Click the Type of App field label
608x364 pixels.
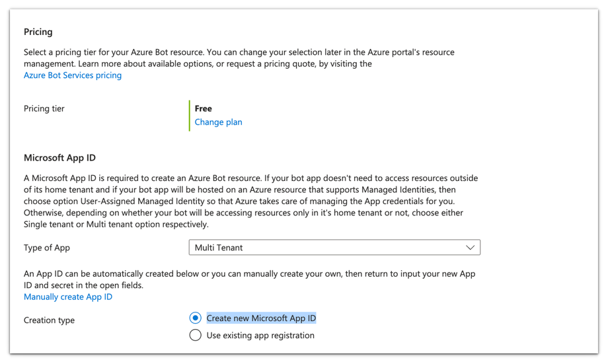click(x=47, y=248)
